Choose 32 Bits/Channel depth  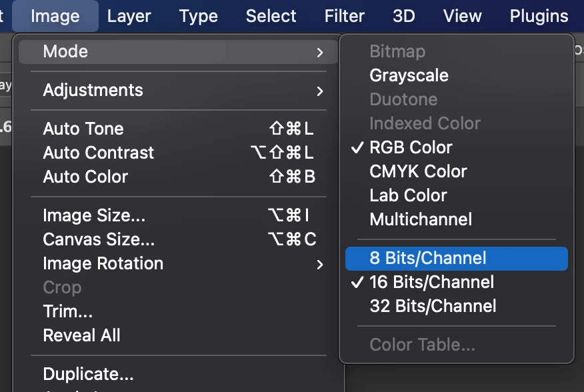(x=433, y=306)
